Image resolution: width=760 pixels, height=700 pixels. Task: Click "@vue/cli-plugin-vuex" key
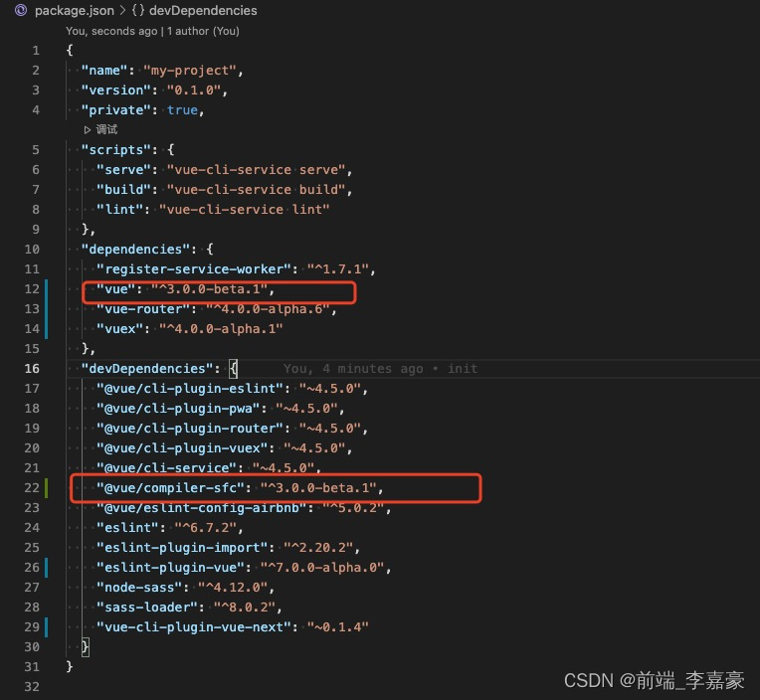point(182,448)
